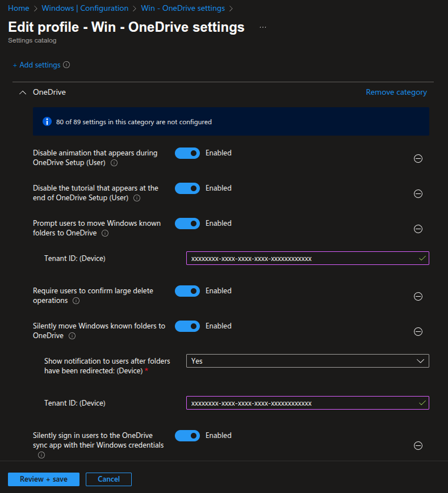Remove the Disable animation during Setup setting
Image resolution: width=448 pixels, height=493 pixels.
[418, 158]
